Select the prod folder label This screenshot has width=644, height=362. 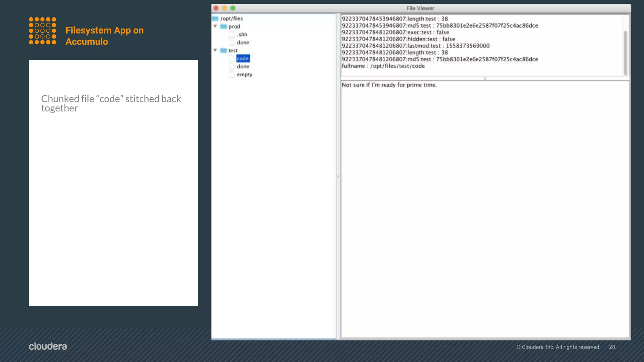234,26
